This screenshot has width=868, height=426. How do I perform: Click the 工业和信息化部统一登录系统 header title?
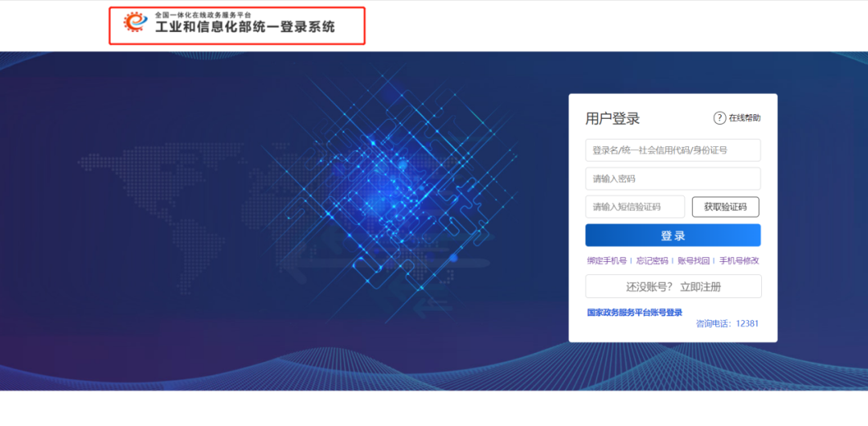pos(245,27)
